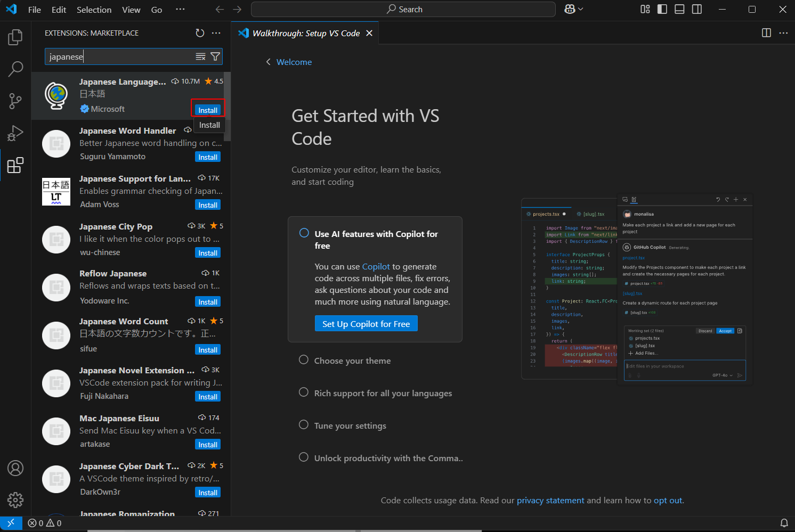Go back using the title bar arrow
Viewport: 795px width, 532px height.
pyautogui.click(x=220, y=10)
